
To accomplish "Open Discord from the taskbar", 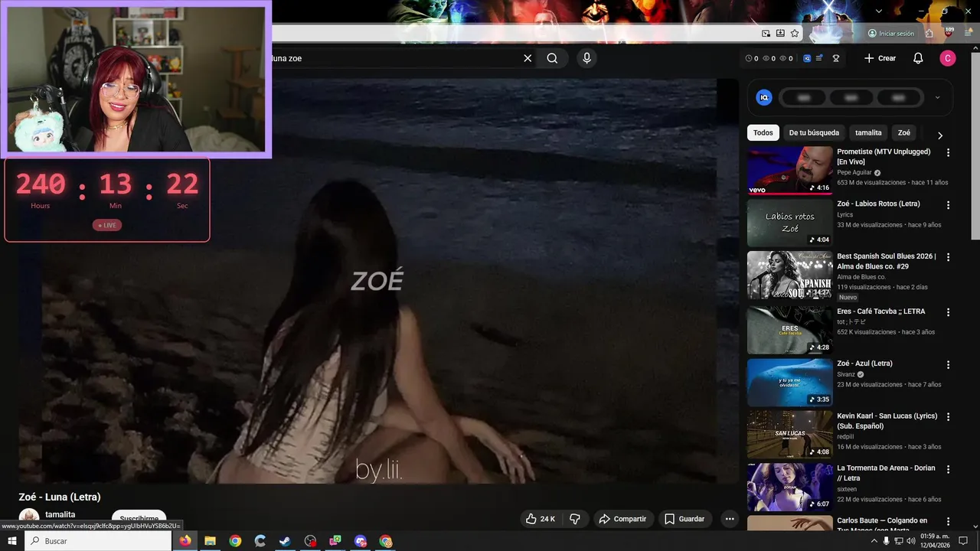I will (361, 541).
